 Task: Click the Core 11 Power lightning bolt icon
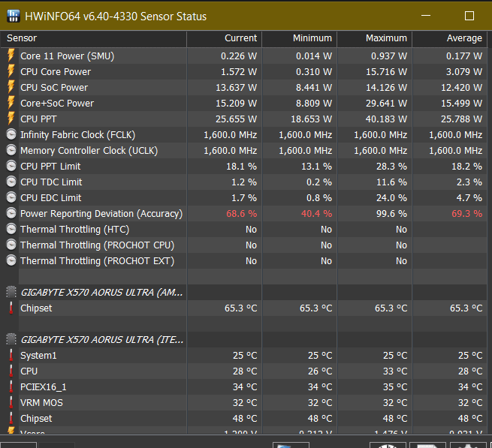point(11,56)
